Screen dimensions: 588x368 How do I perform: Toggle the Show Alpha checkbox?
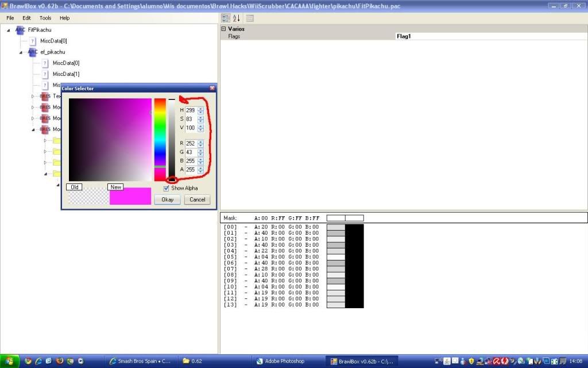pos(167,188)
